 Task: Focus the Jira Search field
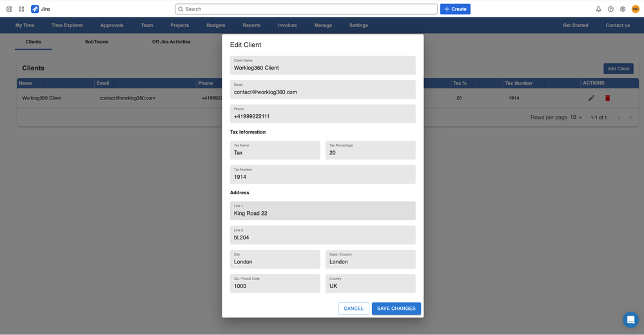(x=306, y=9)
